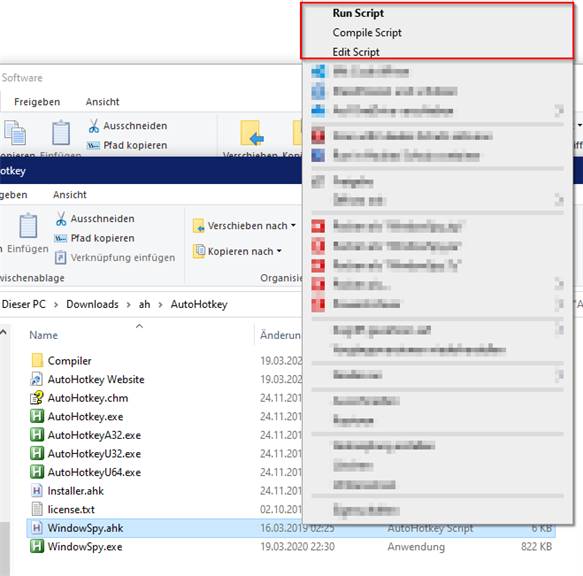Expand the chevron after Dieser PC
This screenshot has height=576, width=583.
pyautogui.click(x=56, y=305)
